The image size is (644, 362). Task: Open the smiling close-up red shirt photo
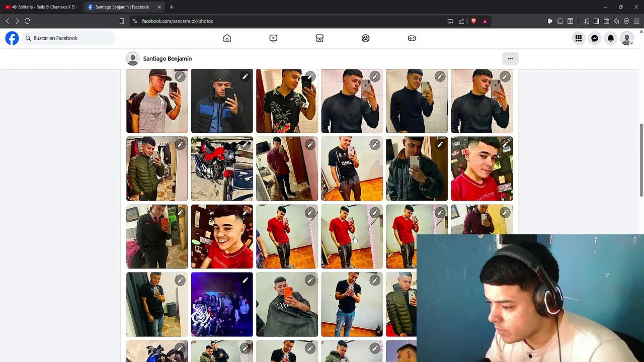[222, 237]
